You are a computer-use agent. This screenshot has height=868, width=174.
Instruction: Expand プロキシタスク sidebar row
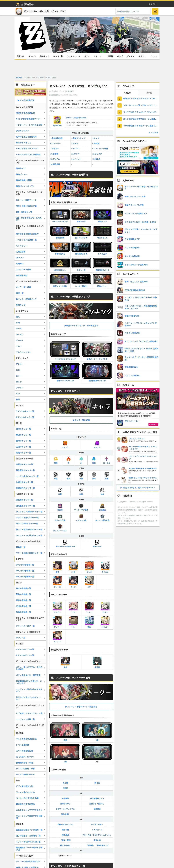[x=30, y=131]
